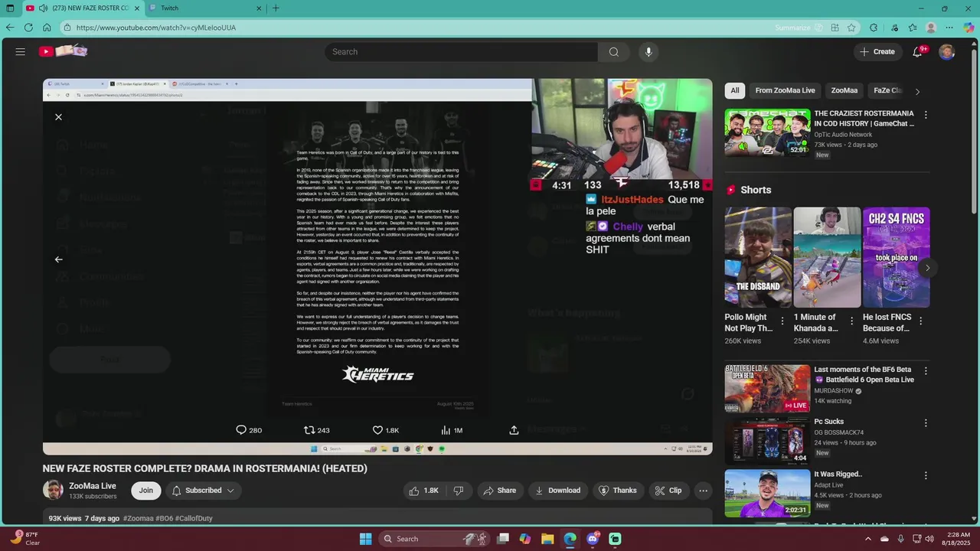Add this page to favorites star
Screen dimensions: 980x551
[x=851, y=28]
